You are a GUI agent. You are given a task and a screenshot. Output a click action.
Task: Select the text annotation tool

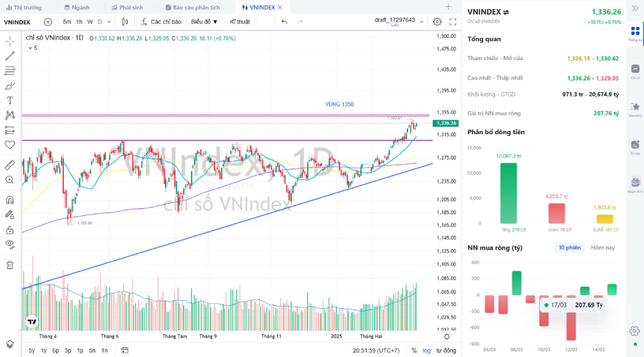click(x=10, y=100)
